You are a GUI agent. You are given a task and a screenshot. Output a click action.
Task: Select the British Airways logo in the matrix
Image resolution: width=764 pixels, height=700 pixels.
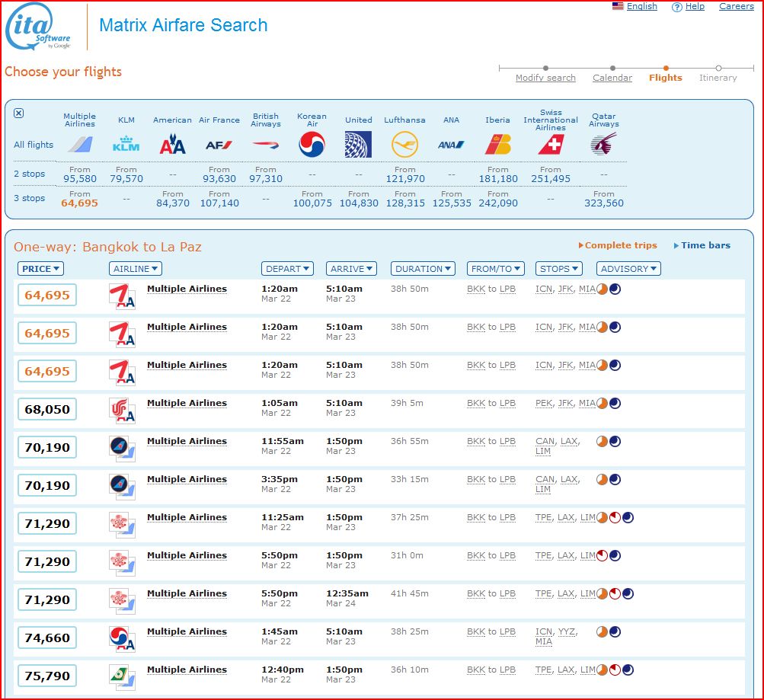point(266,145)
